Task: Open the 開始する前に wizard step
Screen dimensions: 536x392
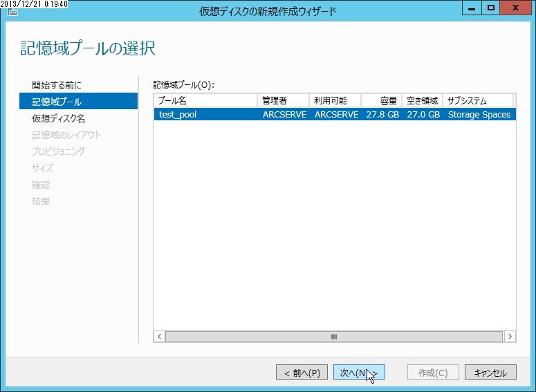Action: pos(57,85)
